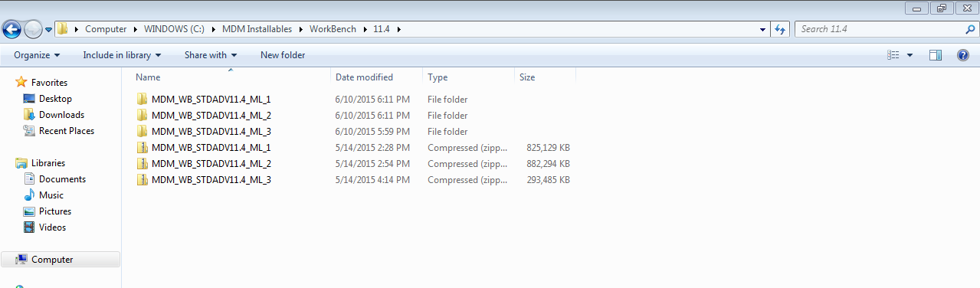The image size is (980, 288).
Task: Click MDM Installables in the breadcrumb path
Action: [257, 29]
